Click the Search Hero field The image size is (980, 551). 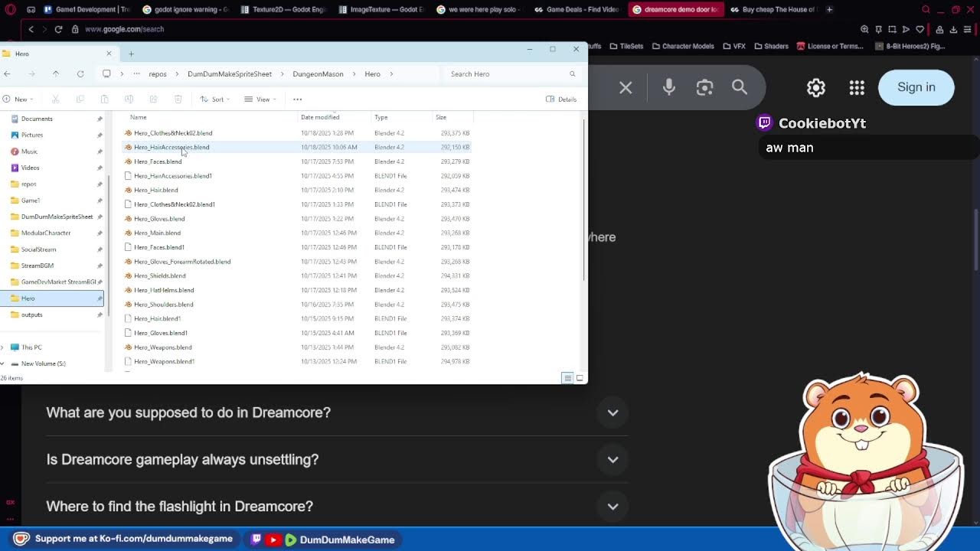coord(511,74)
